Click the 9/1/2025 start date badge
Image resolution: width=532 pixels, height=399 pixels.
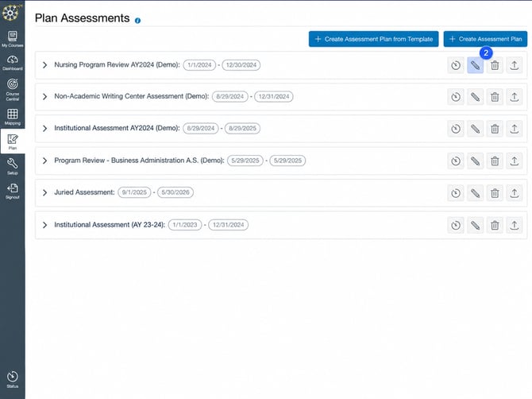[134, 192]
